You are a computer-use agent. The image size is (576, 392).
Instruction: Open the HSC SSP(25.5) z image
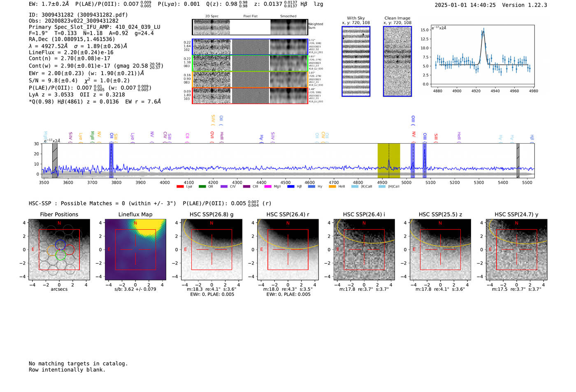(x=440, y=250)
